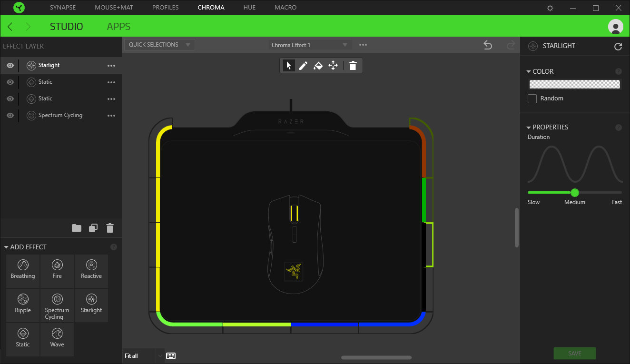Image resolution: width=630 pixels, height=364 pixels.
Task: Go back with the left arrow
Action: pos(10,27)
